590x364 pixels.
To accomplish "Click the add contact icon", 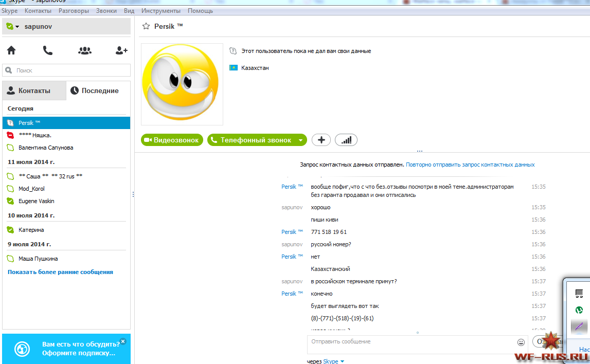I will point(121,50).
